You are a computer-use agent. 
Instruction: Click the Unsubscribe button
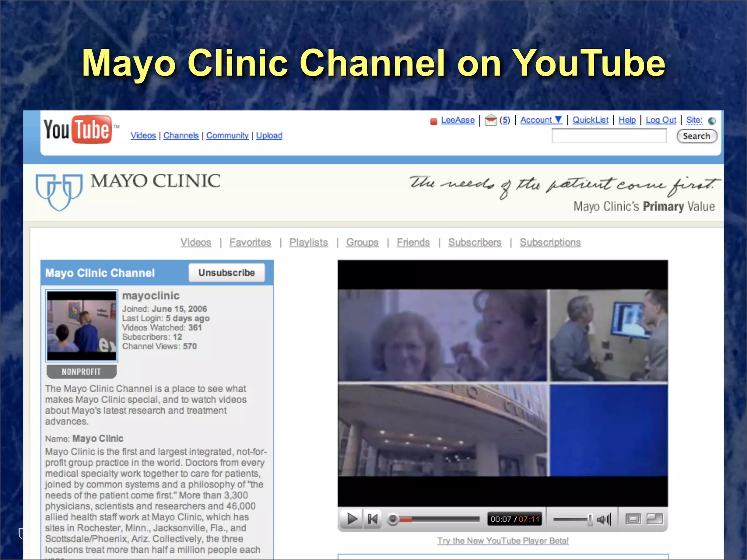[227, 273]
